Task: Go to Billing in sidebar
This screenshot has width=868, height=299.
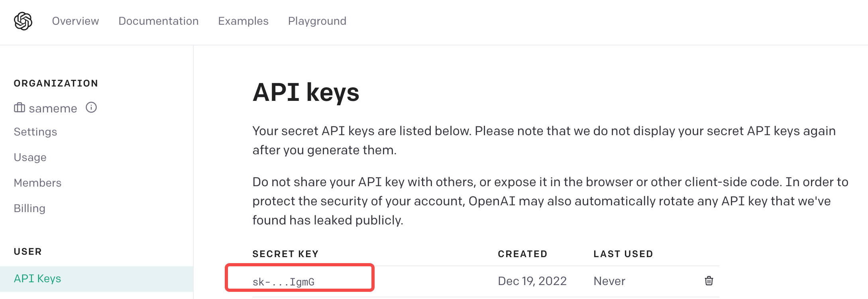Action: pos(29,209)
